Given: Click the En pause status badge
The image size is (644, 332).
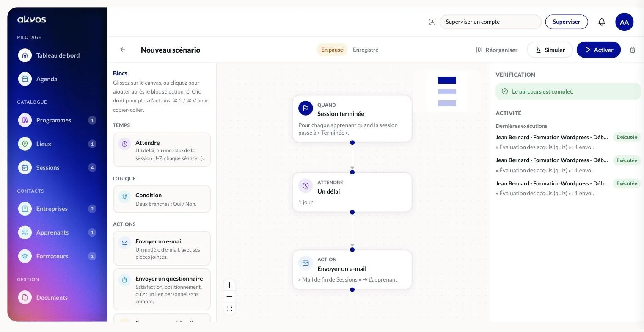Looking at the screenshot, I should (x=332, y=50).
